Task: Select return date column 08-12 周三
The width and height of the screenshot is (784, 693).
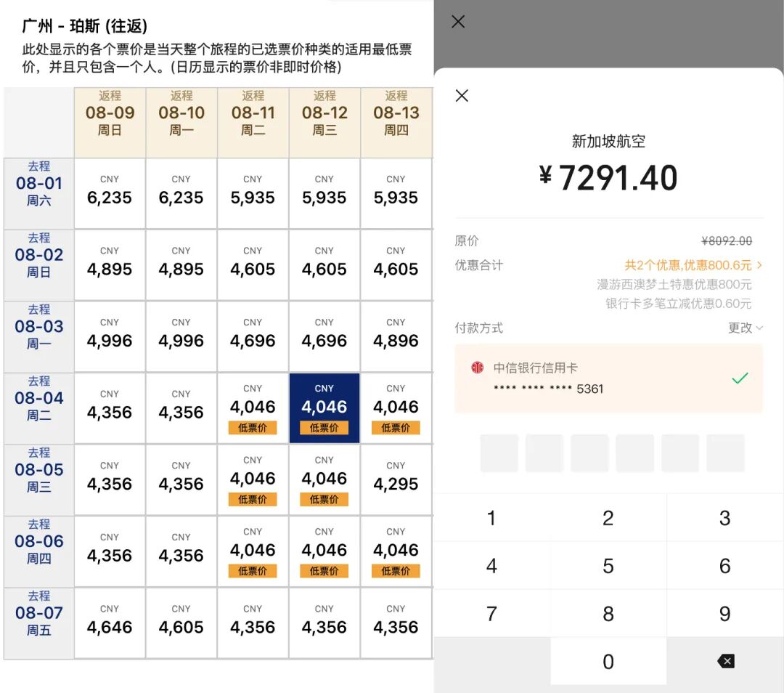Action: tap(324, 123)
